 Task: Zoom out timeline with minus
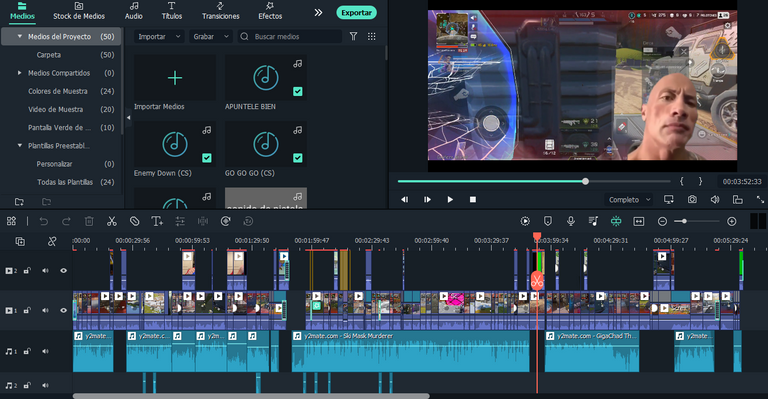(x=662, y=221)
